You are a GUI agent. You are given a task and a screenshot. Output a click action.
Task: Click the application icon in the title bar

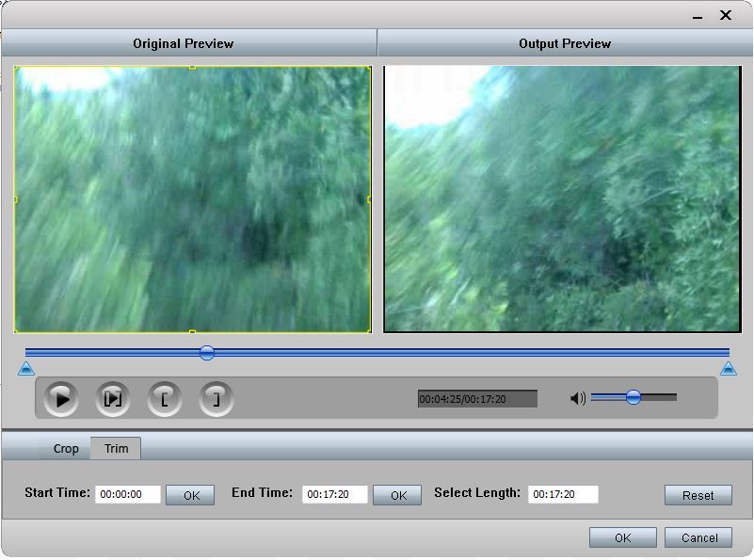[x=13, y=15]
